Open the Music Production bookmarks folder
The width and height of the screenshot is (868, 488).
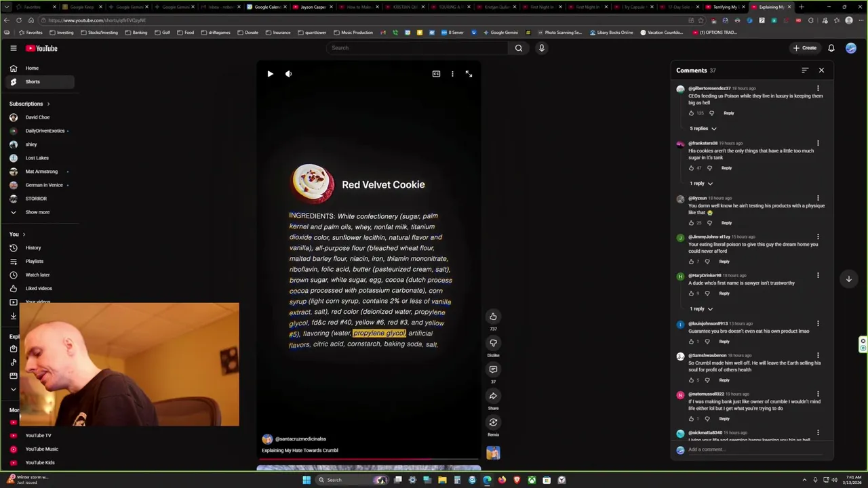(x=353, y=33)
